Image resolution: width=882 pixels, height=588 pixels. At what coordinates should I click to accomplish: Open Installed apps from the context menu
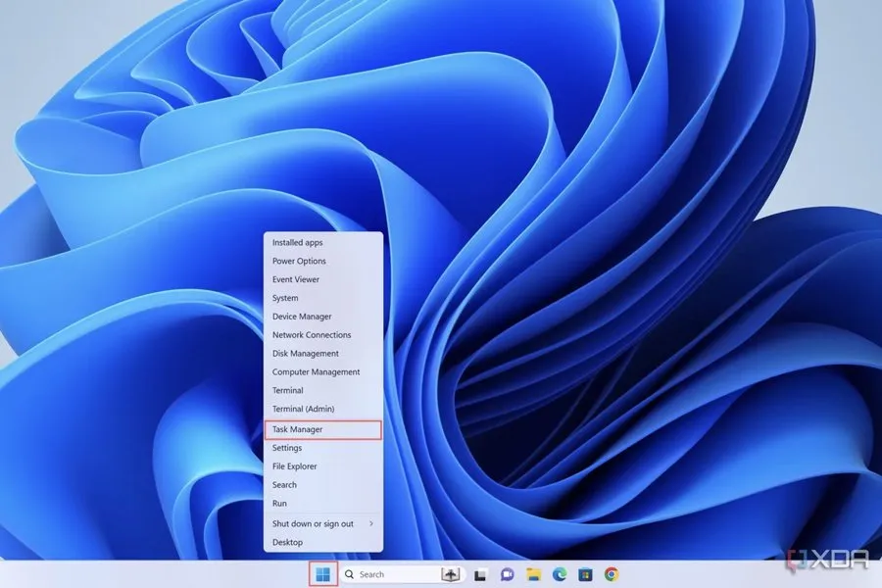click(298, 242)
